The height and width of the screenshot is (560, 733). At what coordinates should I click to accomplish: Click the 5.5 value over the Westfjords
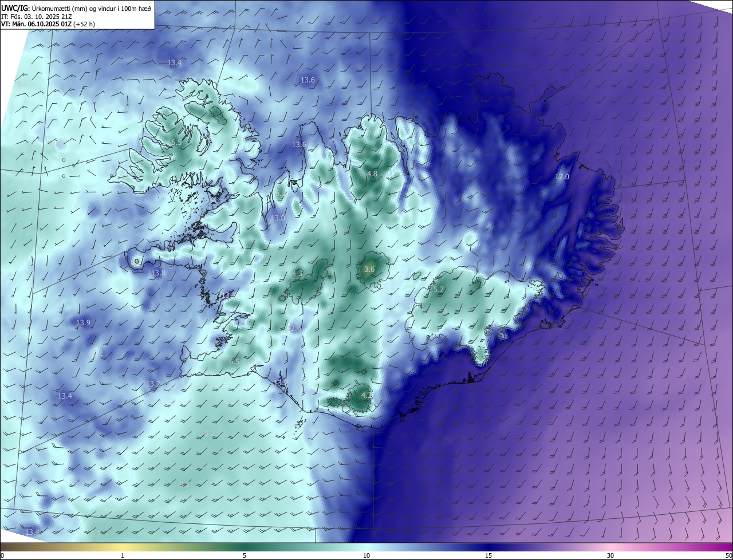[x=176, y=142]
